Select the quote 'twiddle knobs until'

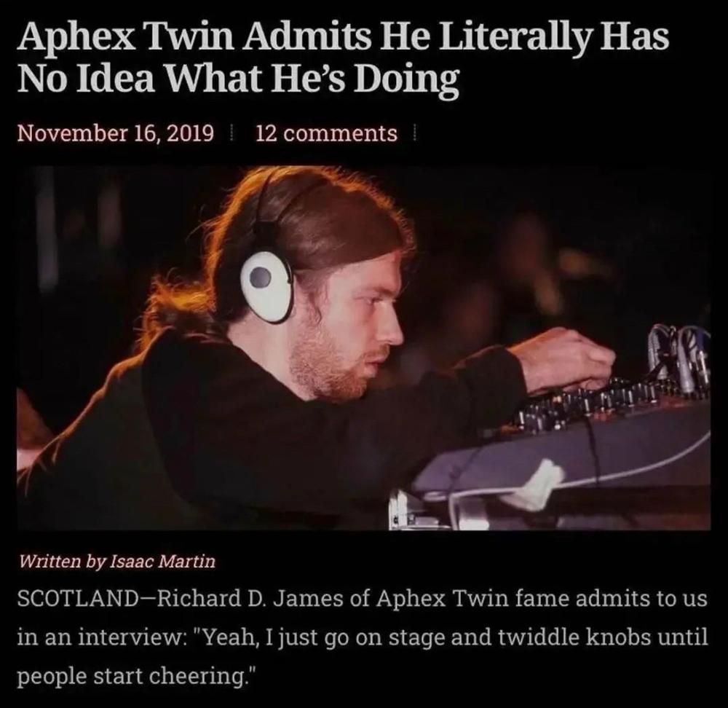(x=603, y=637)
